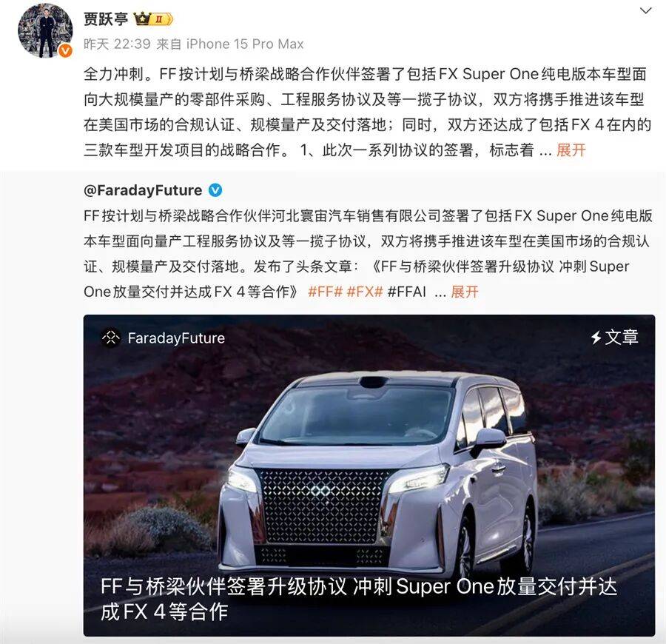
Task: Open the @FaradayFuture account link
Action: [143, 190]
